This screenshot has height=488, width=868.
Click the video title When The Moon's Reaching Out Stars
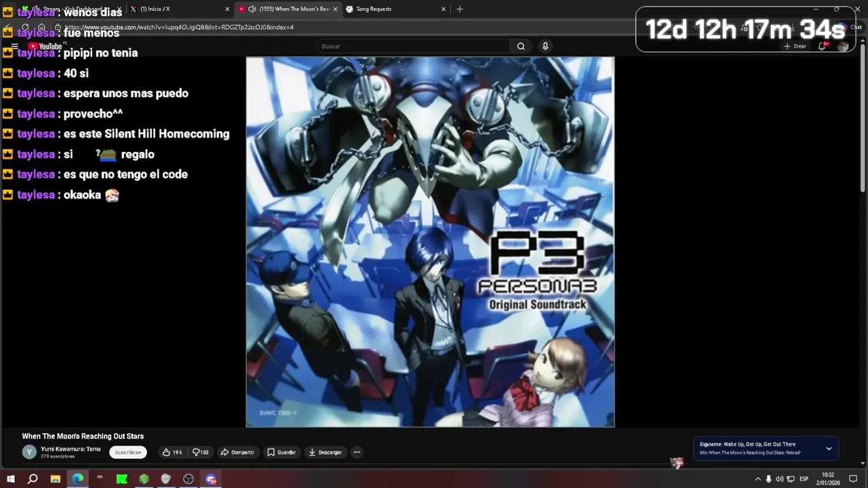83,436
